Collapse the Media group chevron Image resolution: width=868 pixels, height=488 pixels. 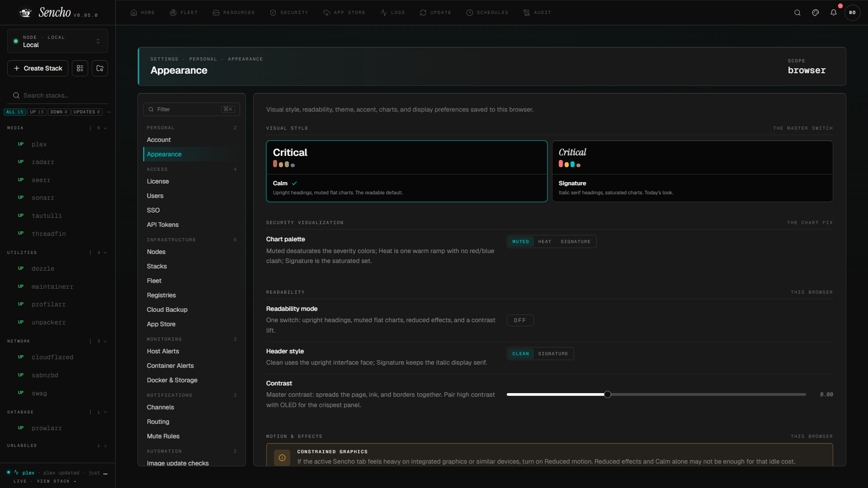pyautogui.click(x=105, y=128)
